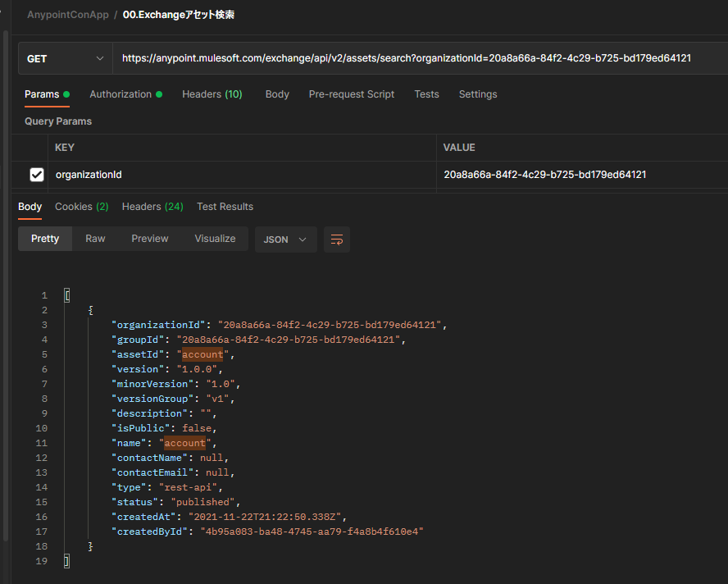Open the Headers (10) request tab
This screenshot has height=584, width=728.
click(212, 94)
